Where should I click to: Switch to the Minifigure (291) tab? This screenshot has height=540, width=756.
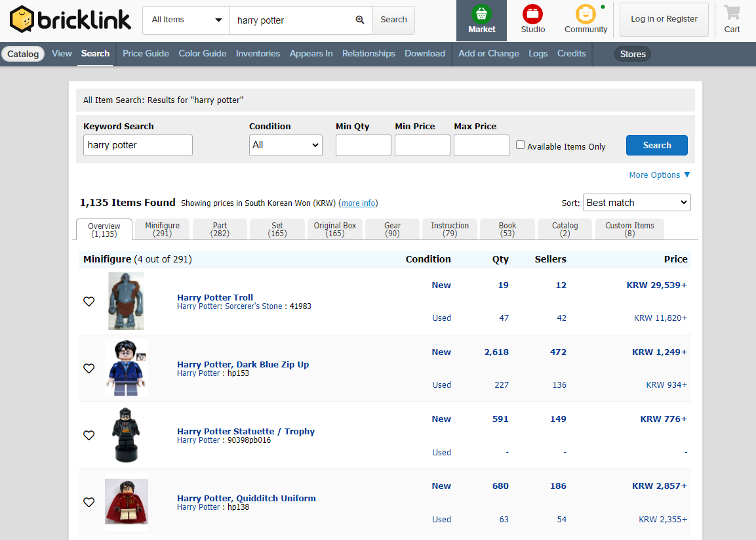pos(162,229)
